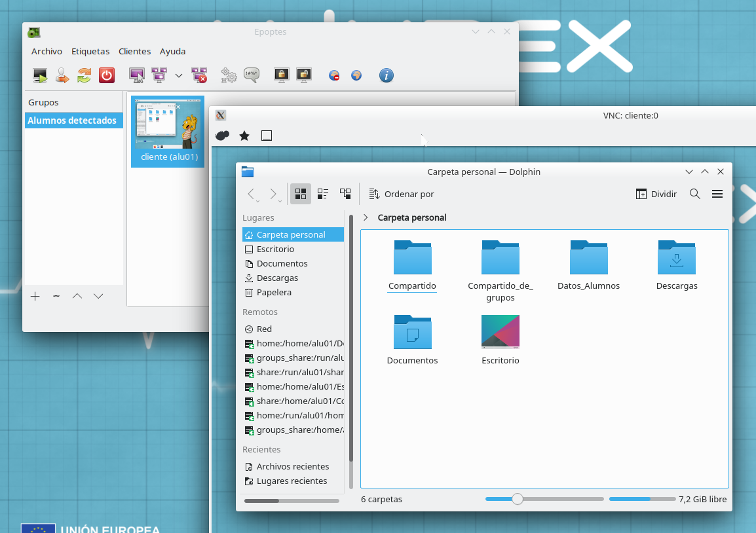Click the Execute command gears icon
Screen dimensions: 756x533
(x=229, y=75)
